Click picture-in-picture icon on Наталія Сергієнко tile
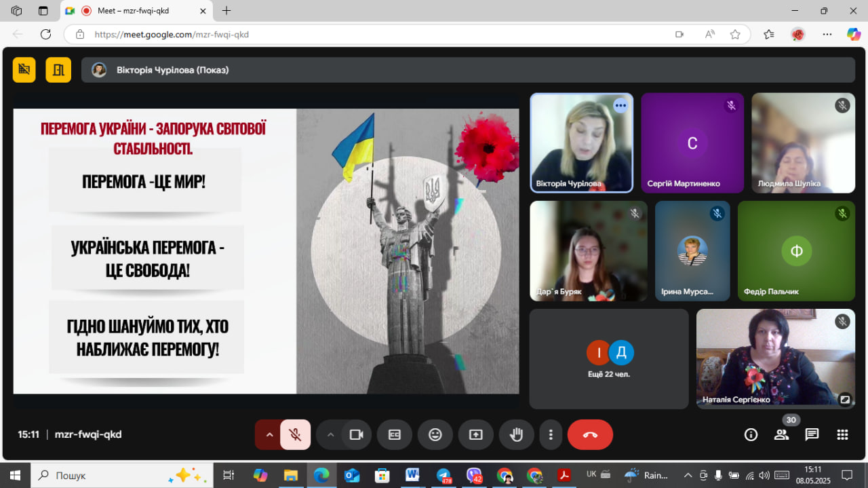The image size is (868, 488). (844, 399)
